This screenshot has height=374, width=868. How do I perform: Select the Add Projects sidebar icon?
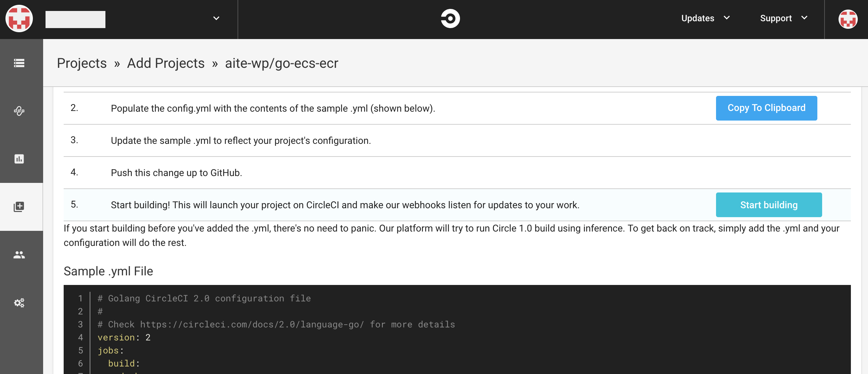19,207
